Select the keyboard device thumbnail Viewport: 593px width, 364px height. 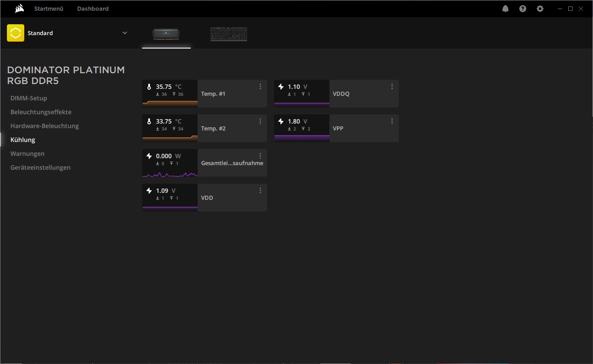[228, 34]
